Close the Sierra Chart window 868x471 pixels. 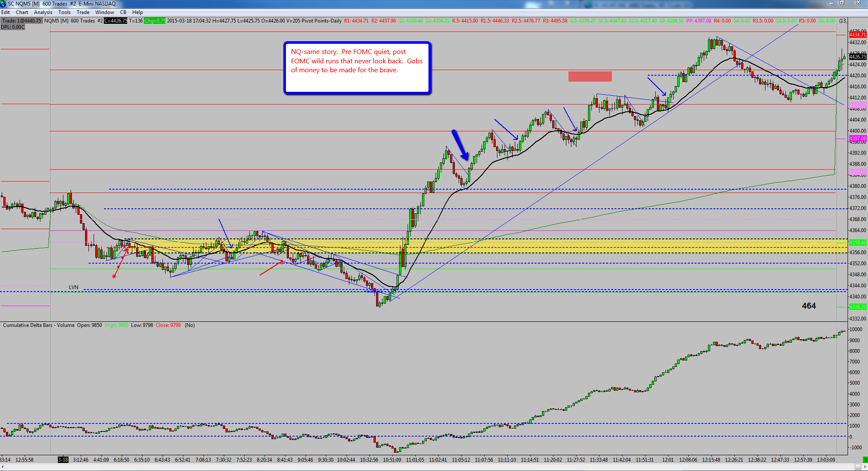tap(857, 3)
